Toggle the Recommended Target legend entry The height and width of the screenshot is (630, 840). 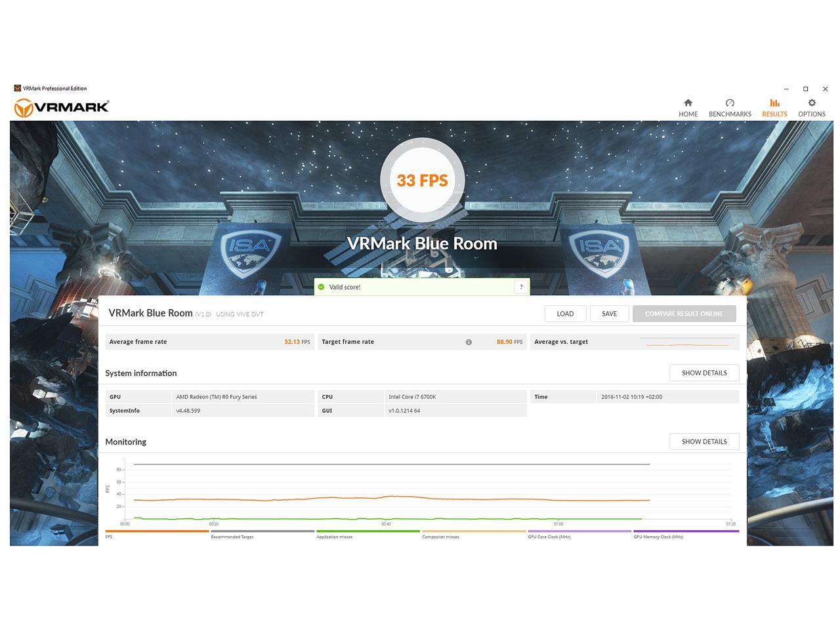tap(262, 535)
